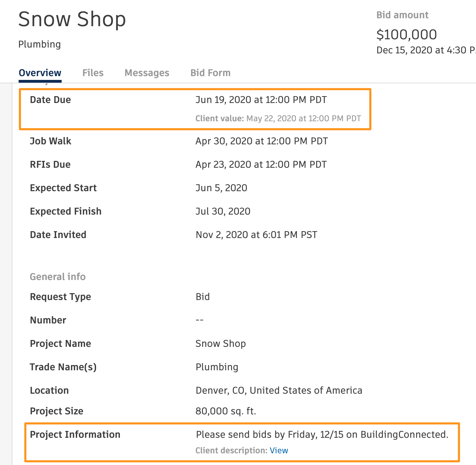Click the General info section heading

pos(58,277)
